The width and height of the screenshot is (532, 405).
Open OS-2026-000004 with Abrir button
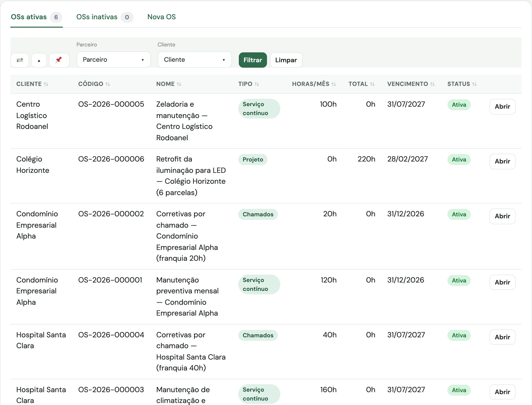point(502,337)
